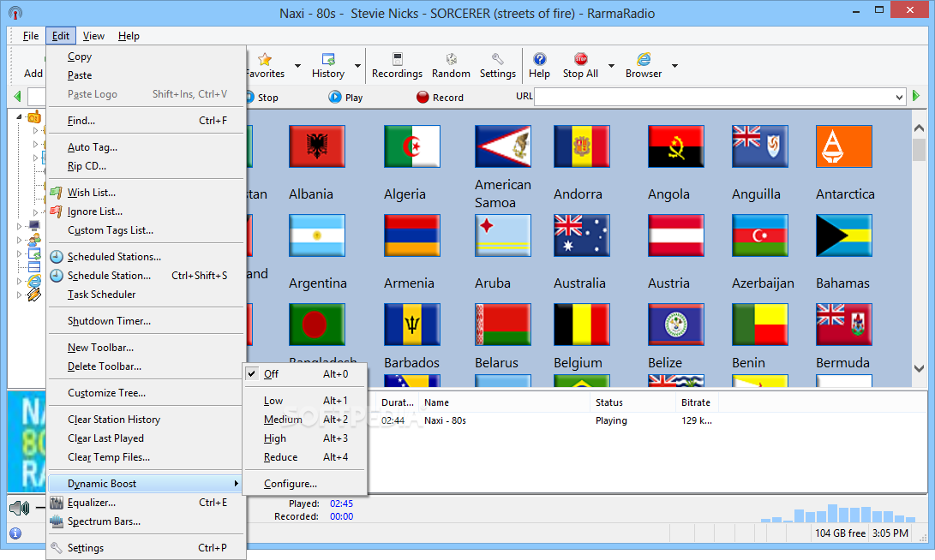
Task: Select the Anguilla flag
Action: (760, 146)
